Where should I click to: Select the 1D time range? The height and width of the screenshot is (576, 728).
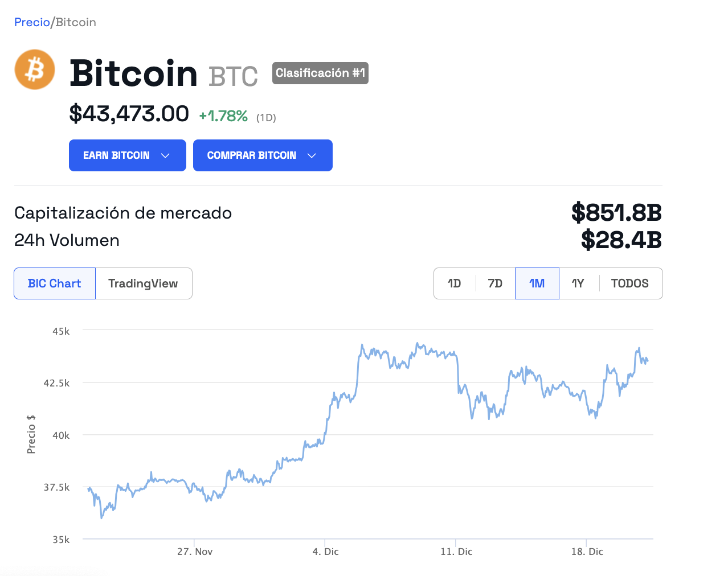click(454, 283)
